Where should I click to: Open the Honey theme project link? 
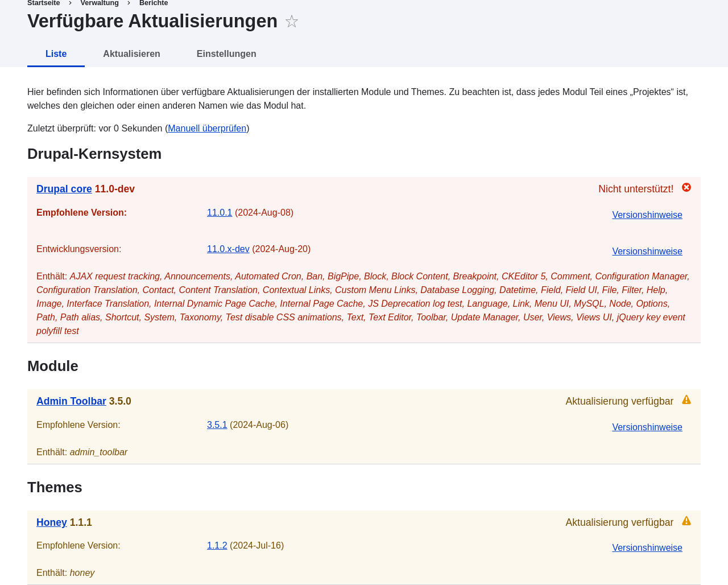[x=52, y=522]
